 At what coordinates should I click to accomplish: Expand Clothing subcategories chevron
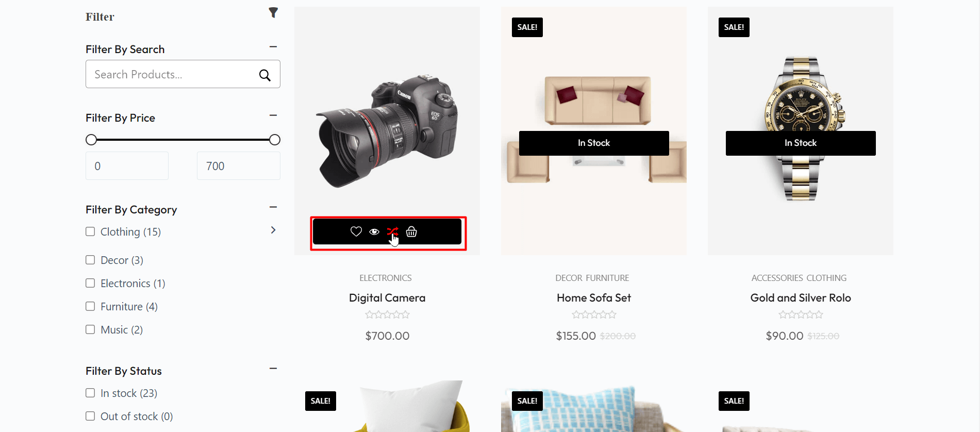pyautogui.click(x=273, y=230)
